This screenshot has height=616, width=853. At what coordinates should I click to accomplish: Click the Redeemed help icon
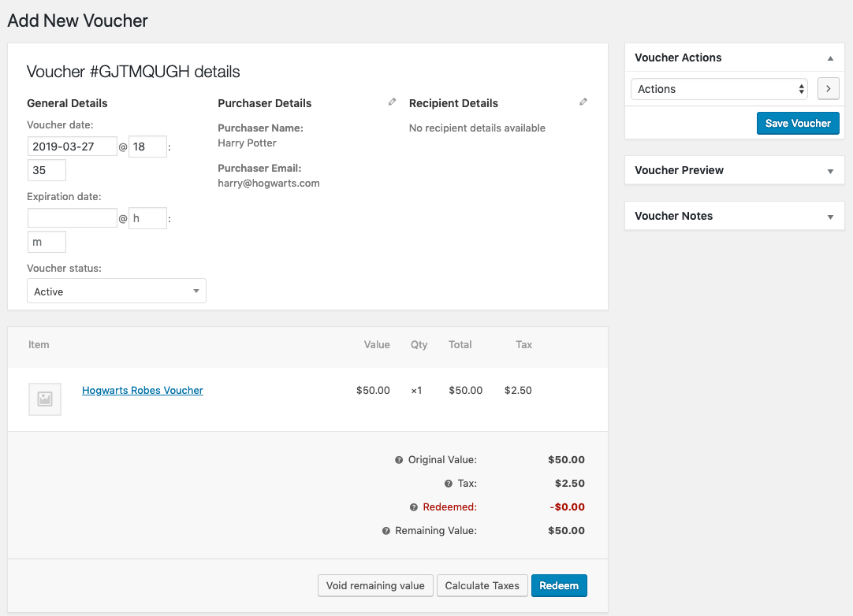click(414, 507)
